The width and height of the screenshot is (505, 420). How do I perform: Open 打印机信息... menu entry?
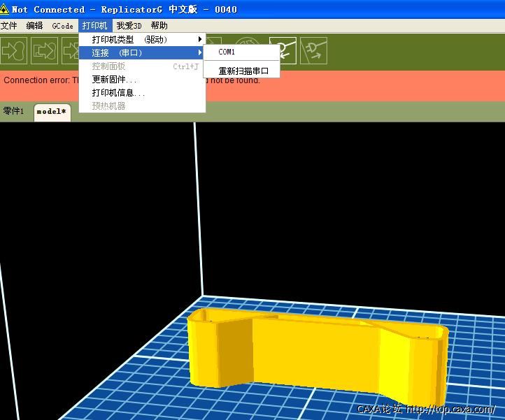tap(118, 92)
